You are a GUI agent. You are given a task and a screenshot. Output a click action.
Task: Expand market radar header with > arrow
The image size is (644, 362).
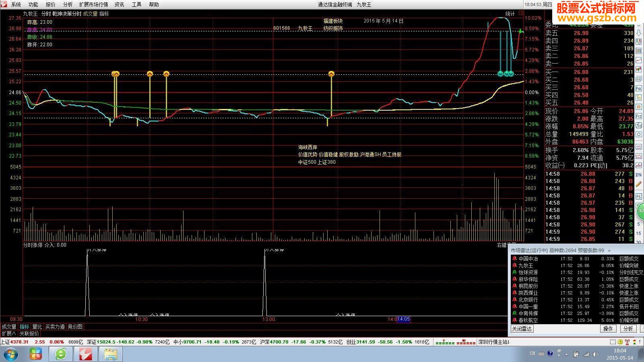click(609, 251)
